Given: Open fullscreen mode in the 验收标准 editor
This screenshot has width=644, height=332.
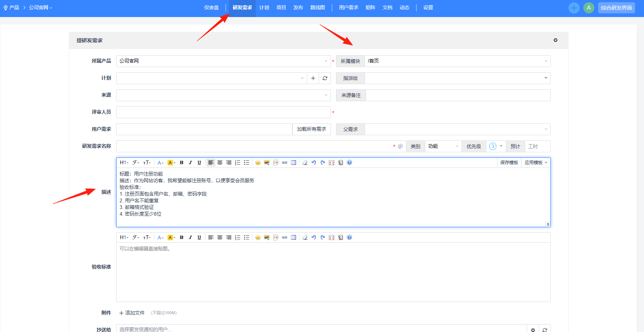Looking at the screenshot, I should pyautogui.click(x=332, y=238).
